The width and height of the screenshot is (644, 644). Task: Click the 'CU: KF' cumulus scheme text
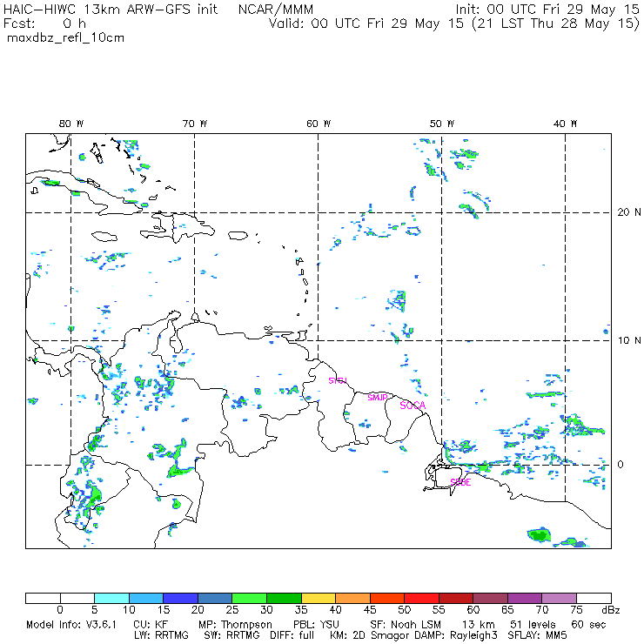[151, 625]
